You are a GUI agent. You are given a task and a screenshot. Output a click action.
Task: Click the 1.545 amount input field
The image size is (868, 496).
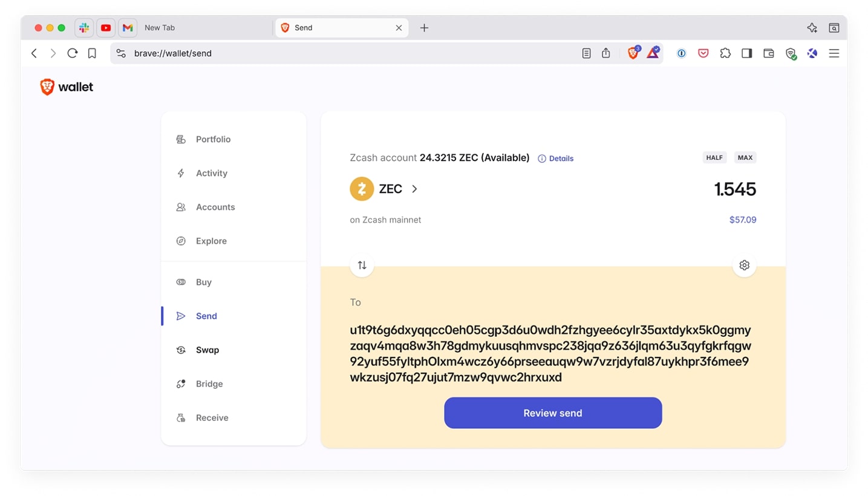735,189
